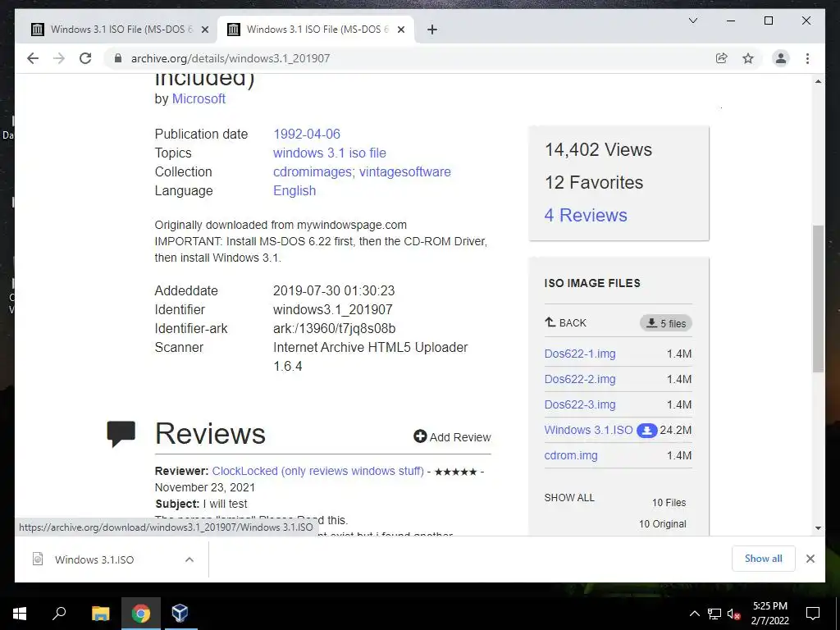Screen dimensions: 840x630
Task: Click the blue download icon beside Windows 3.1.ISO
Action: click(646, 430)
